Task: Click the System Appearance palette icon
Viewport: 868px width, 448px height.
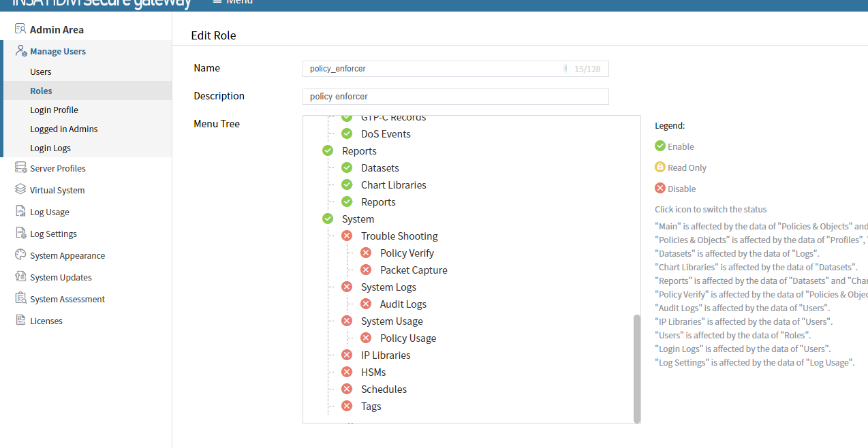Action: 20,255
